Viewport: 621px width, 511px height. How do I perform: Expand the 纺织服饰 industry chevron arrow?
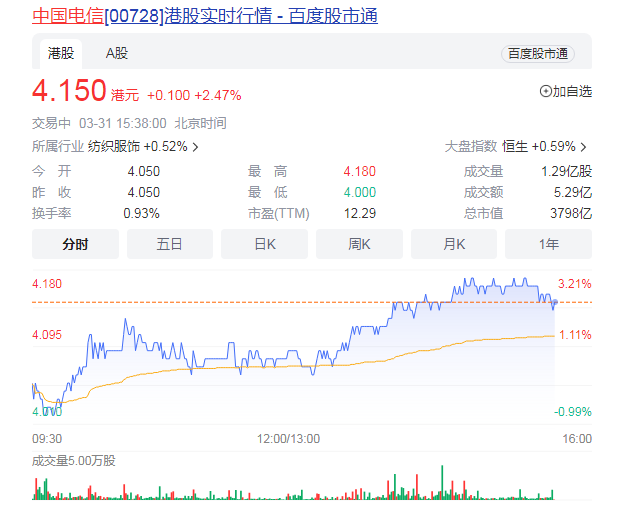click(x=196, y=147)
